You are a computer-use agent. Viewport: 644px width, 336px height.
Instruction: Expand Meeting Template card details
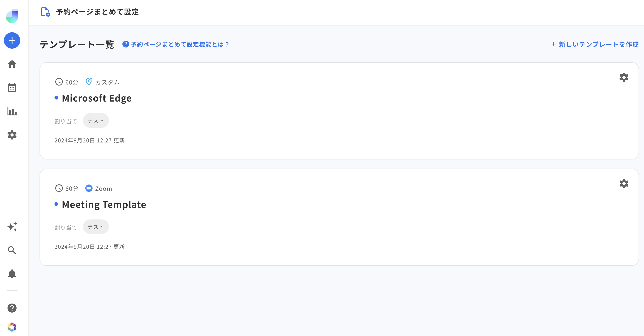[104, 204]
